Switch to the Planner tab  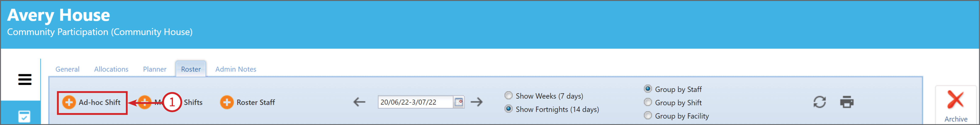(x=155, y=69)
